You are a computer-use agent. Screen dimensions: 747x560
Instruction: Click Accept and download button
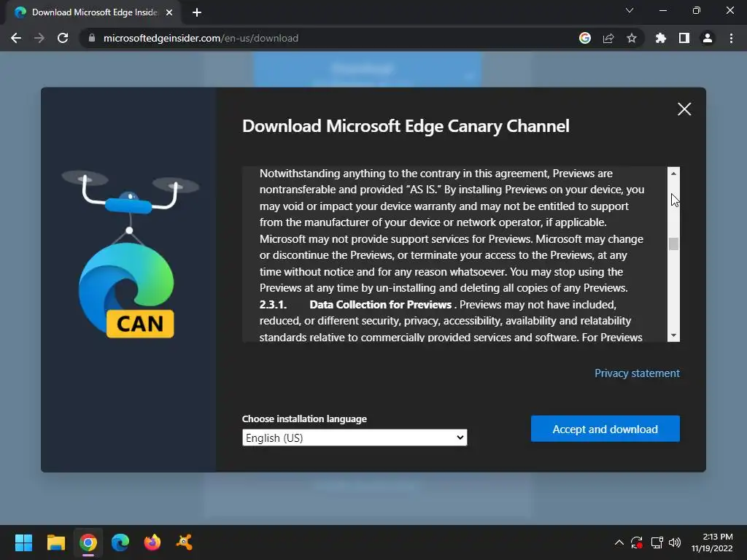(605, 429)
